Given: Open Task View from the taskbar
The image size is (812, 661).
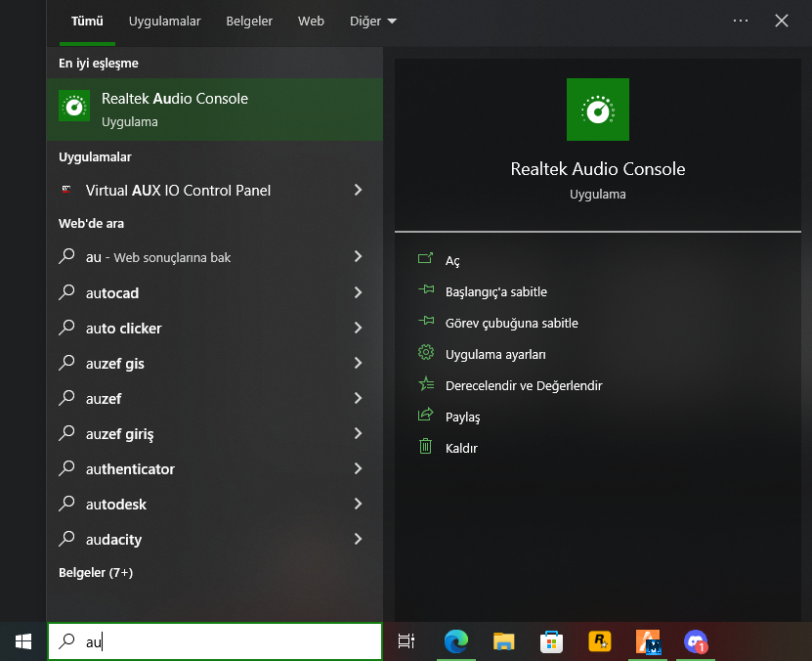Looking at the screenshot, I should [406, 641].
